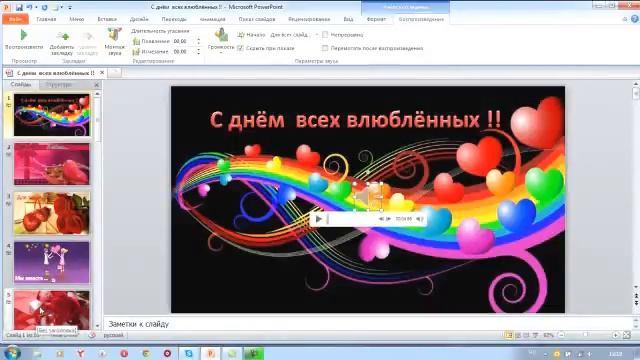Click the rewind-back button on media bar

pyautogui.click(x=381, y=219)
